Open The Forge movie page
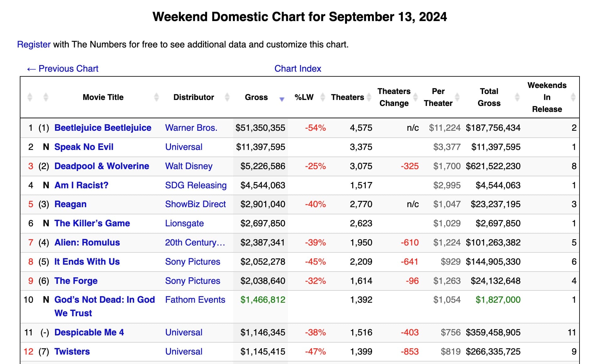The width and height of the screenshot is (599, 364). [76, 281]
